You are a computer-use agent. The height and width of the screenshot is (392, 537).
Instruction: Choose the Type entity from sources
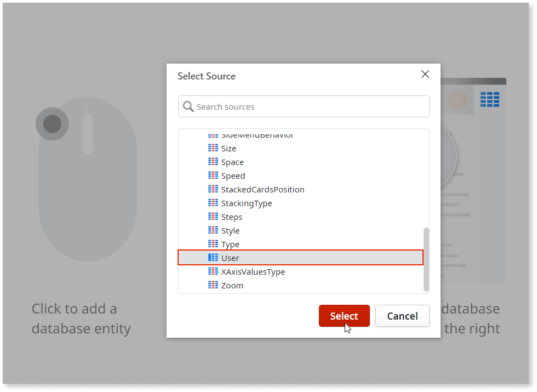coord(230,245)
